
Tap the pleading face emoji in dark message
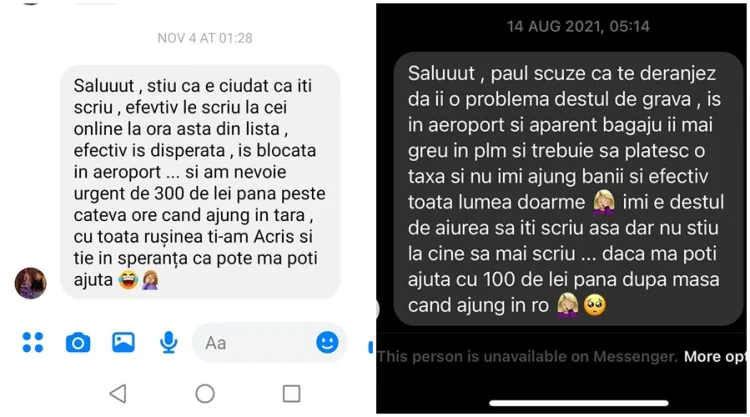(x=595, y=305)
